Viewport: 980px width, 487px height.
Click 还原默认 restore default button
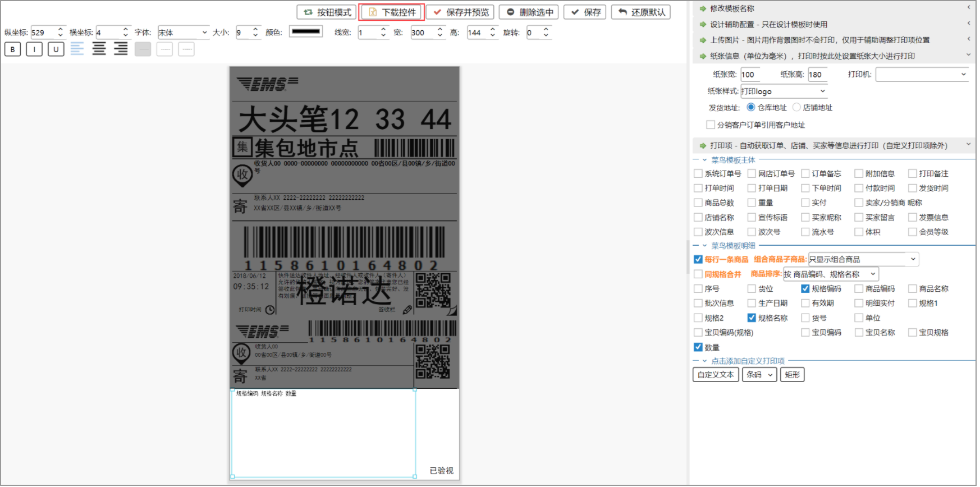click(x=641, y=12)
